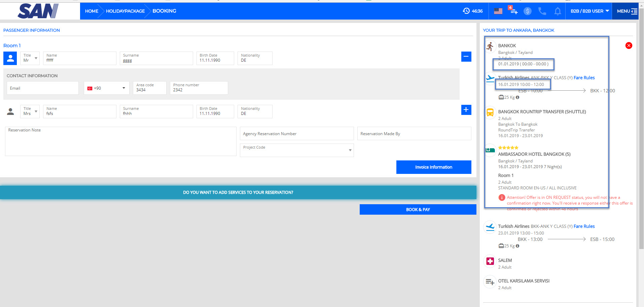
Task: Open the add-to-list icon with badge 4
Action: (513, 11)
